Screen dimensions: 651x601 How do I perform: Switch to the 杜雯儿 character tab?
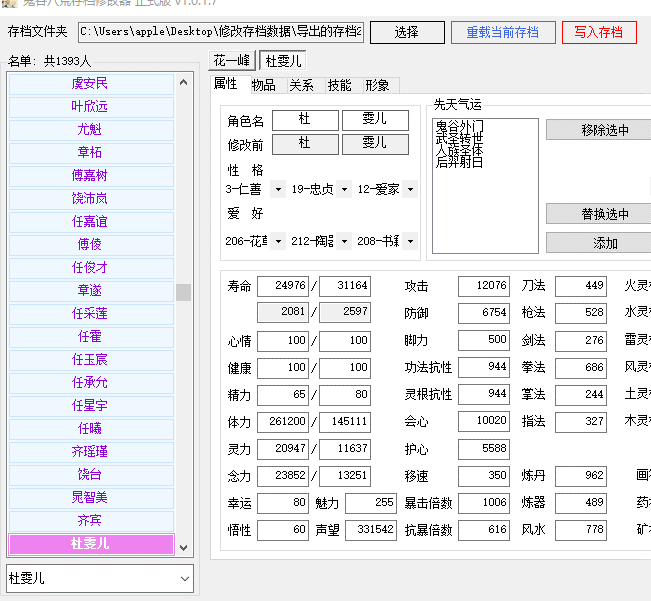click(x=283, y=61)
